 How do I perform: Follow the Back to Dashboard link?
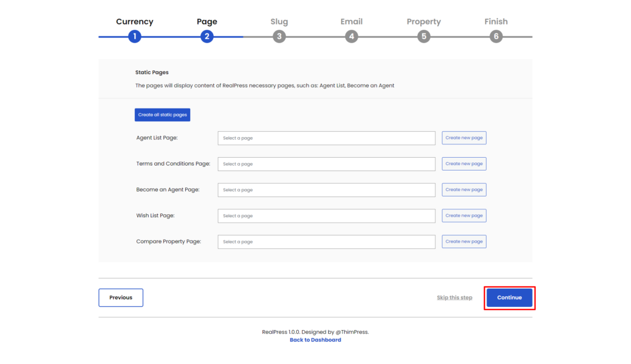click(x=315, y=340)
